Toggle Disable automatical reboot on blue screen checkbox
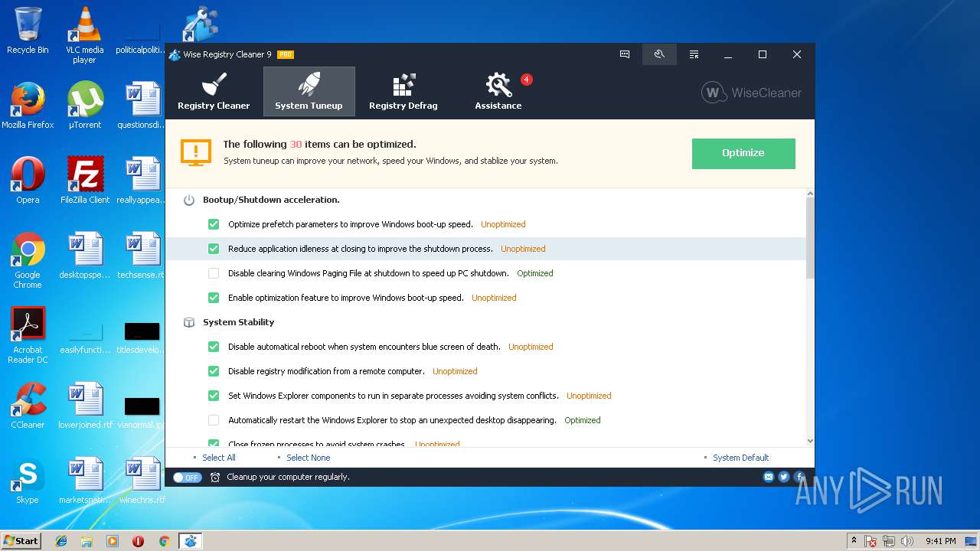Viewport: 980px width, 551px height. click(214, 347)
